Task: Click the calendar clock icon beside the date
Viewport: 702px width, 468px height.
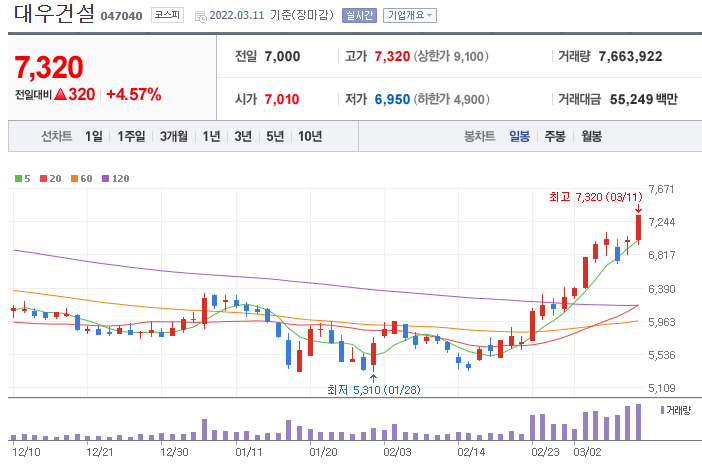Action: 201,17
